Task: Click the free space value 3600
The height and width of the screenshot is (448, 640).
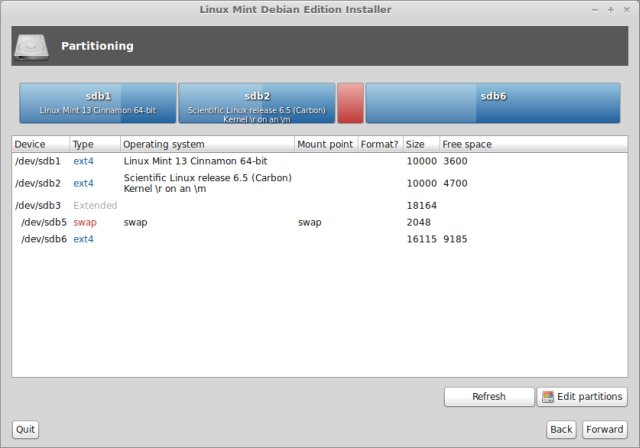Action: point(456,161)
